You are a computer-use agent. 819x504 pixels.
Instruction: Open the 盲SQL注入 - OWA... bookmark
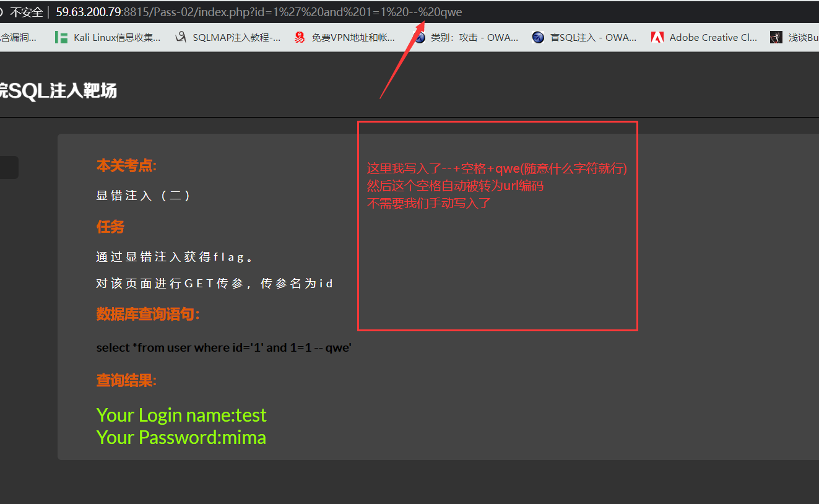593,37
